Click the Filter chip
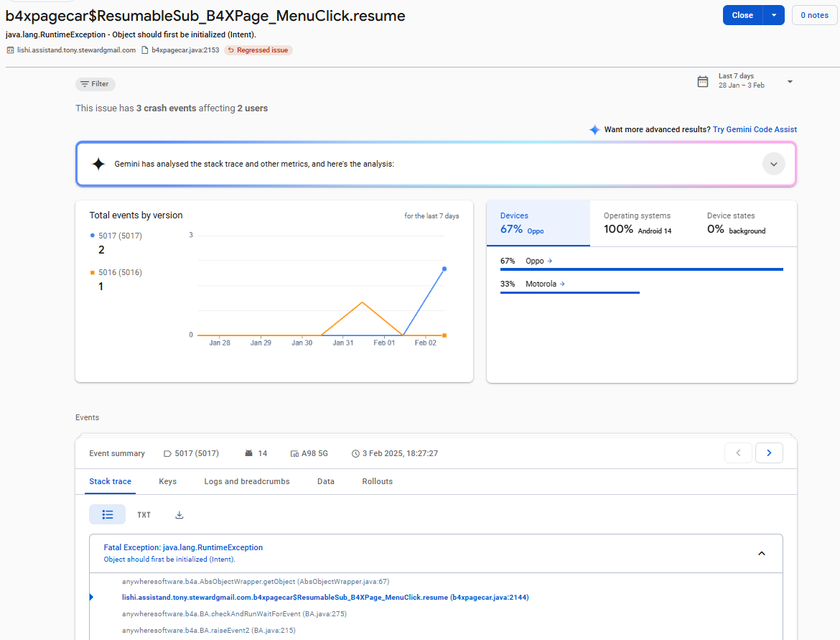The image size is (840, 640). point(95,84)
